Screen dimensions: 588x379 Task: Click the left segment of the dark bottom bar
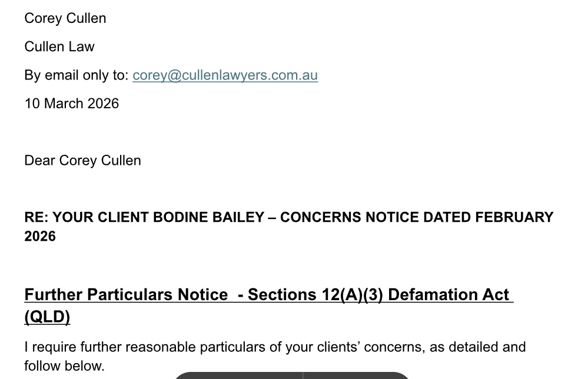[x=238, y=375]
